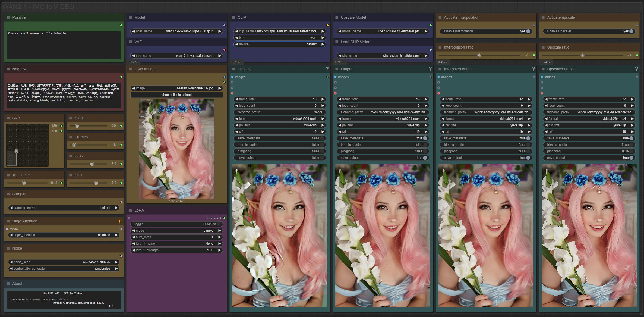Click the Load CLIP Vision node title
644x317 pixels.
coord(355,42)
